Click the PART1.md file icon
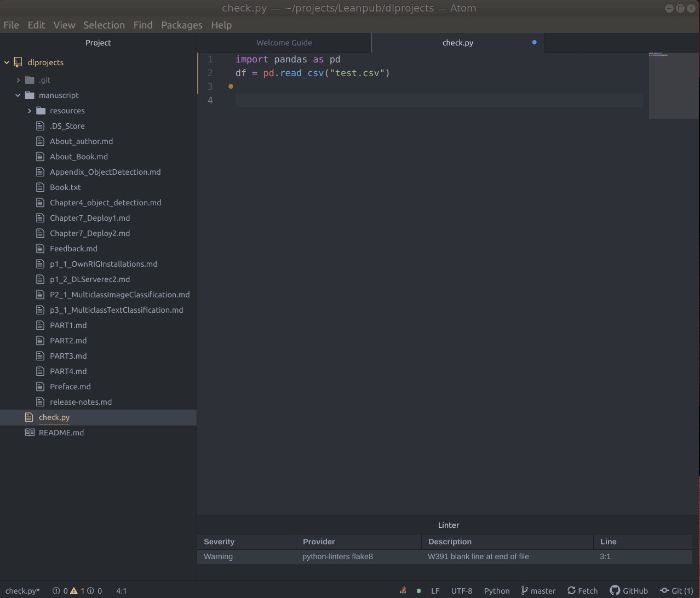 coord(40,325)
